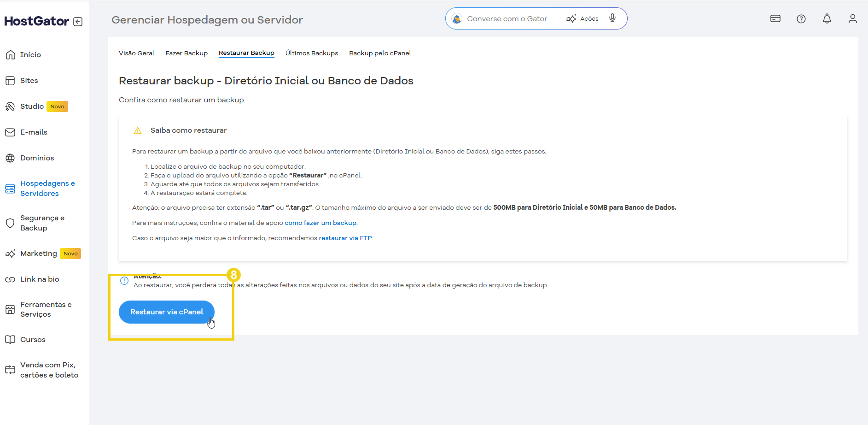
Task: Open the billing card icon in header
Action: [x=775, y=19]
